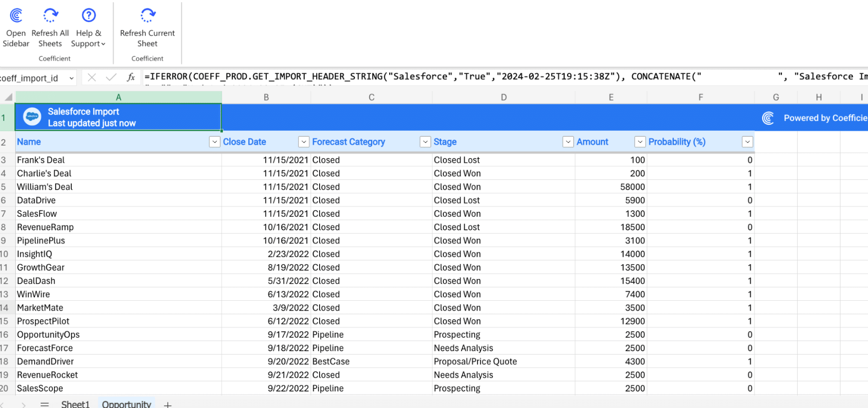This screenshot has height=408, width=868.
Task: Expand the Name column filter dropdown
Action: coord(215,142)
